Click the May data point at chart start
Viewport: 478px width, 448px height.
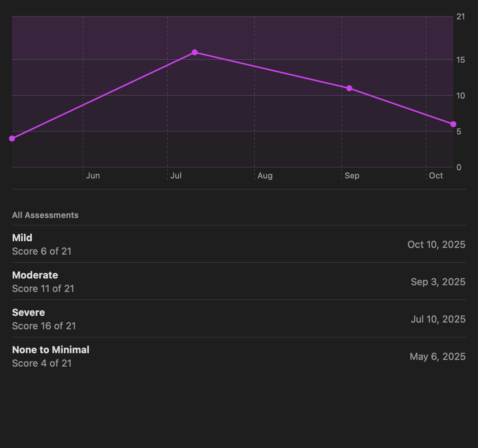tap(12, 139)
